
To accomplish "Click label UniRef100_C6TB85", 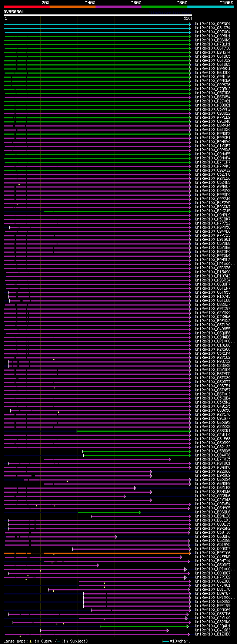I will 213,57.
